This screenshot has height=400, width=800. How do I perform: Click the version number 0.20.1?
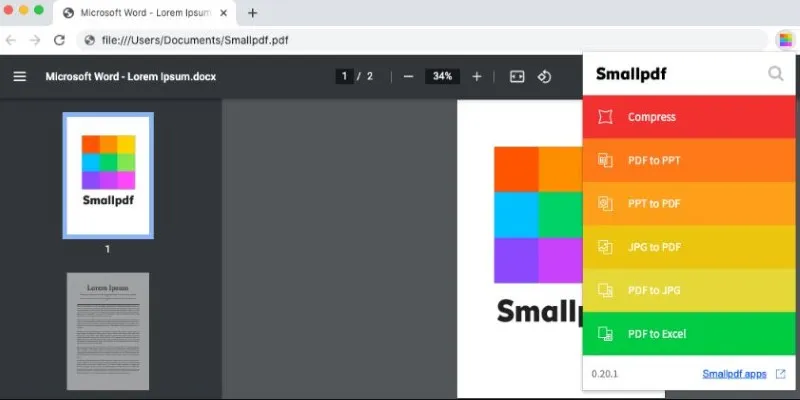pyautogui.click(x=605, y=374)
